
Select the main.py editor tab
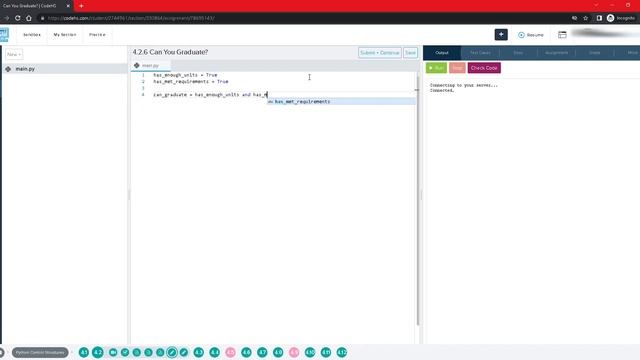pyautogui.click(x=150, y=65)
